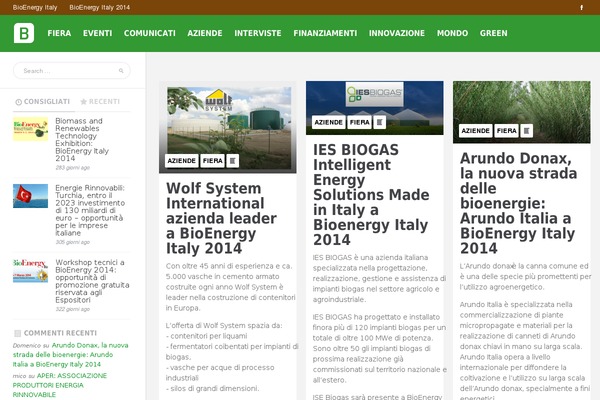Click AZIENDE tag on Arundo Donax card
The image size is (600, 400).
coord(475,131)
